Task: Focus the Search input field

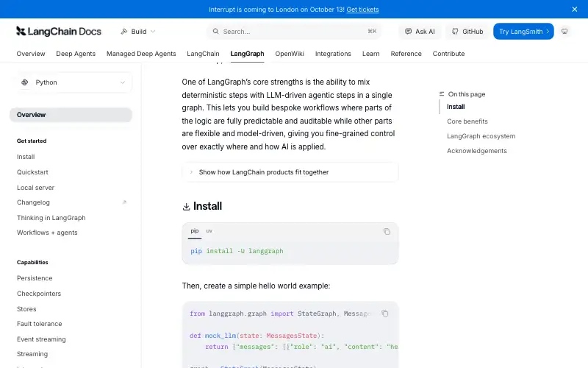Action: tap(294, 32)
